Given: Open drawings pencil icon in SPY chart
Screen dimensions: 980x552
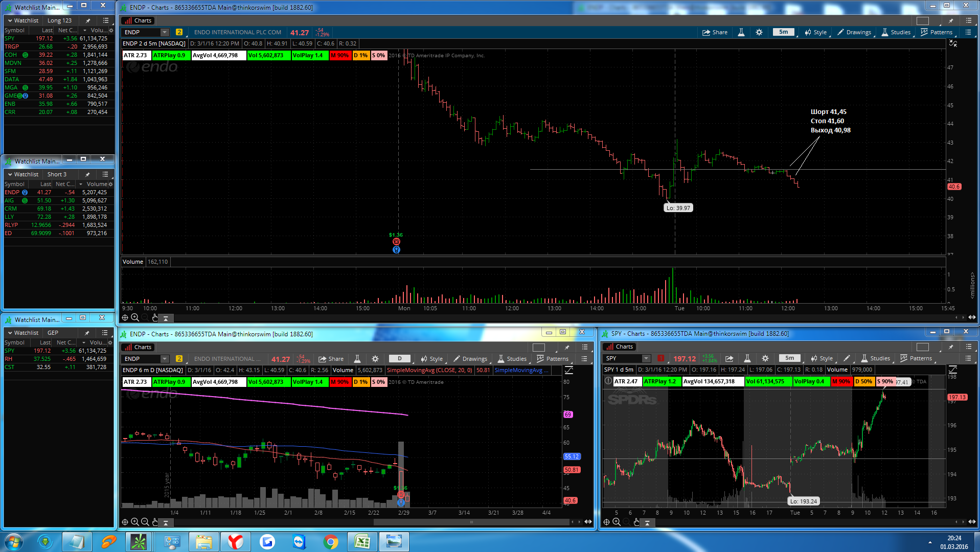Looking at the screenshot, I should click(847, 358).
